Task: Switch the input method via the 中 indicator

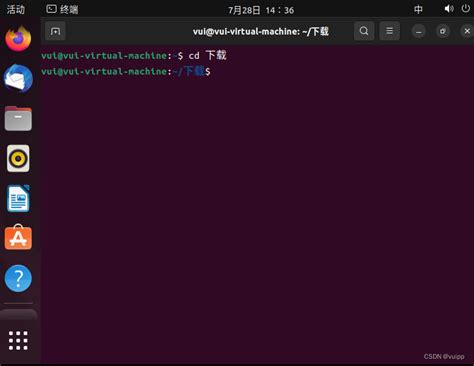Action: click(x=418, y=9)
